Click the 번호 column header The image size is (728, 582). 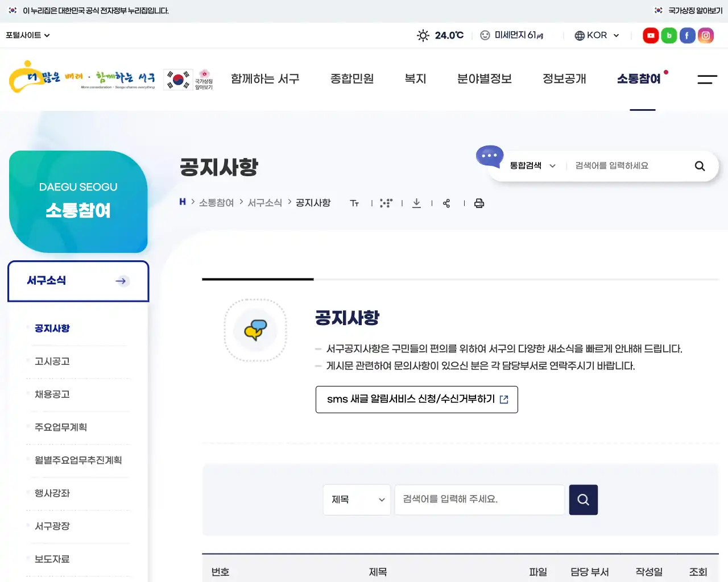tap(220, 572)
